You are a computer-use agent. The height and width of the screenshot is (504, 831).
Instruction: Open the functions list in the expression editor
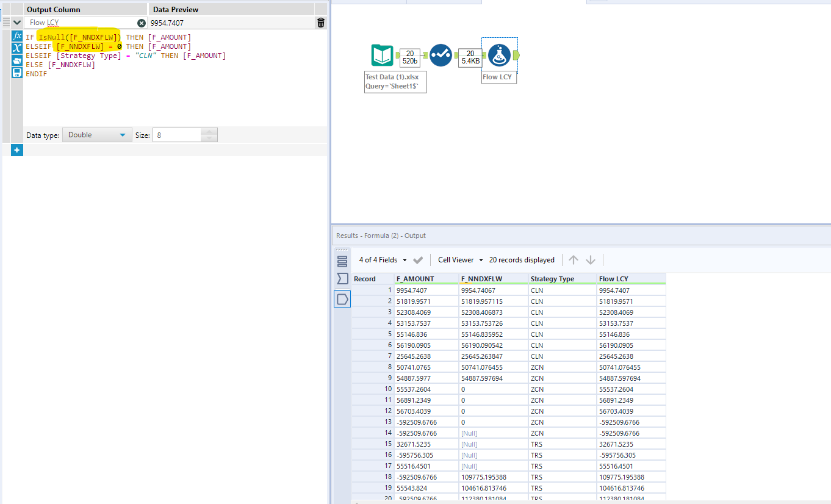(x=16, y=35)
